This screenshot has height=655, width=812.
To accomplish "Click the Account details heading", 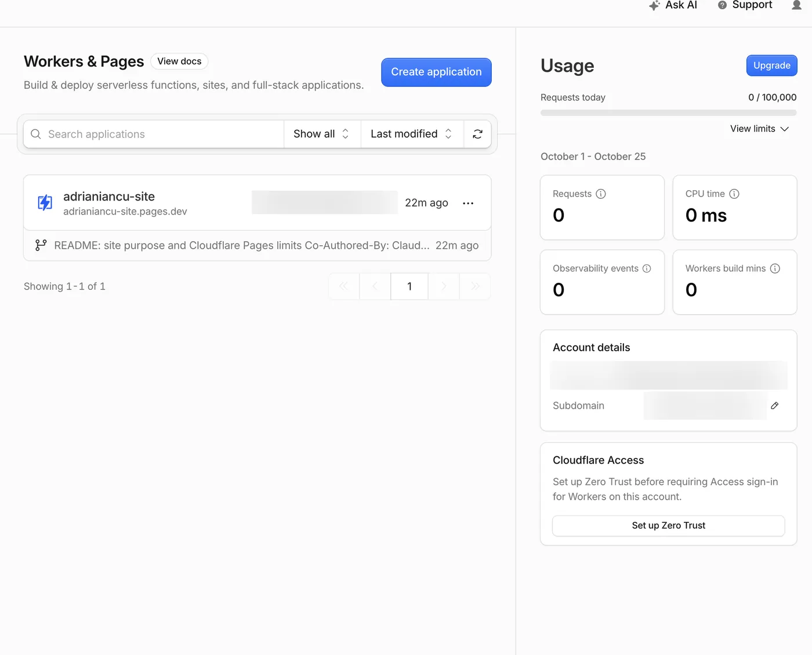I will pyautogui.click(x=591, y=347).
